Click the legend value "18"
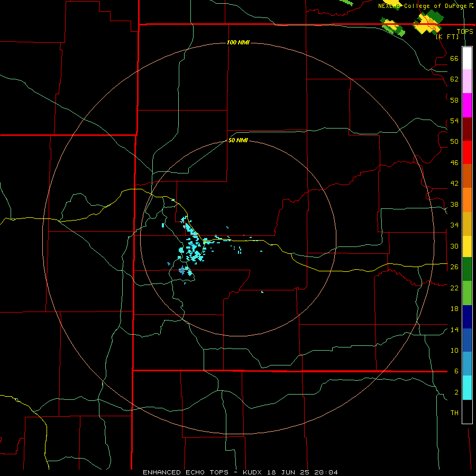This screenshot has height=476, width=476. 454,309
